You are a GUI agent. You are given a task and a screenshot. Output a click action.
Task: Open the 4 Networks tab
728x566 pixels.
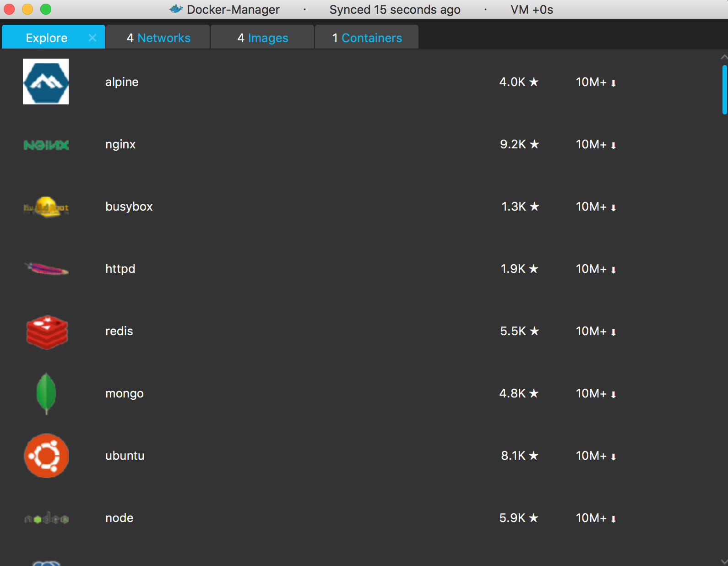pyautogui.click(x=158, y=38)
